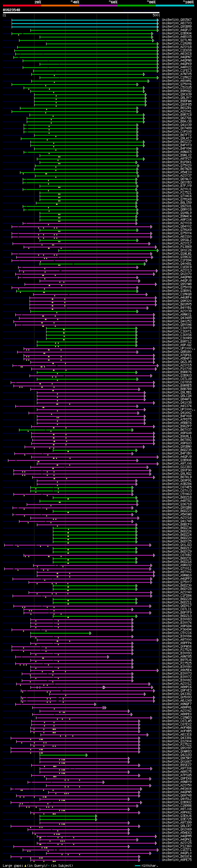Select the UniRef100_C6TLU9 label
The height and width of the screenshot is (868, 197).
click(x=177, y=379)
